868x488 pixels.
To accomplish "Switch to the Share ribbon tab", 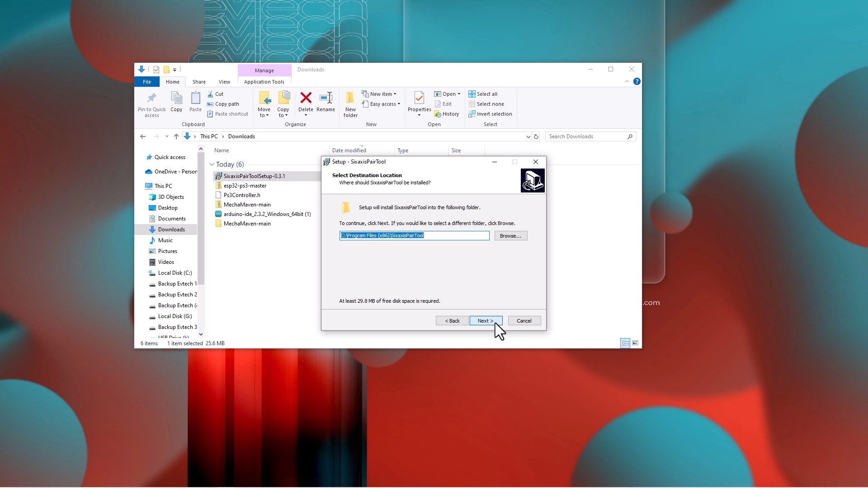I will pos(199,82).
